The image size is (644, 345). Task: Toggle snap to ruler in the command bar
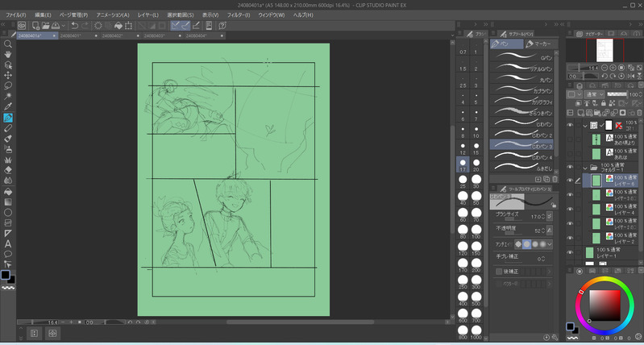[x=176, y=26]
